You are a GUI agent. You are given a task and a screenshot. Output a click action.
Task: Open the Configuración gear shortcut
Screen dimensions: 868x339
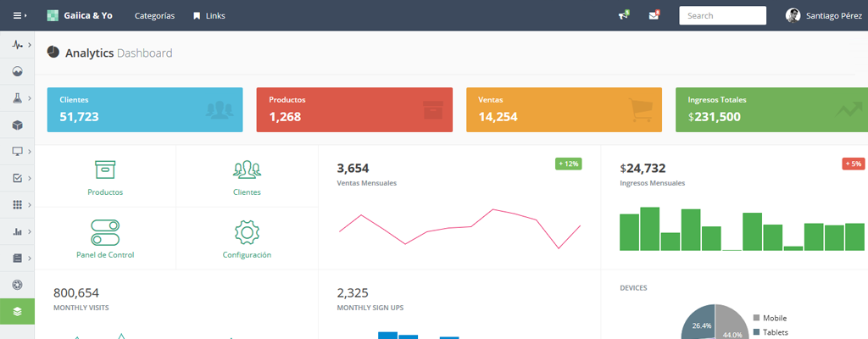tap(247, 239)
